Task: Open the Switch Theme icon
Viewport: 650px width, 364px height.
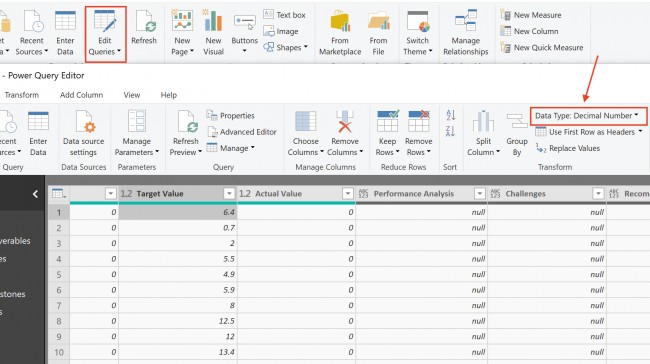Action: pos(418,22)
